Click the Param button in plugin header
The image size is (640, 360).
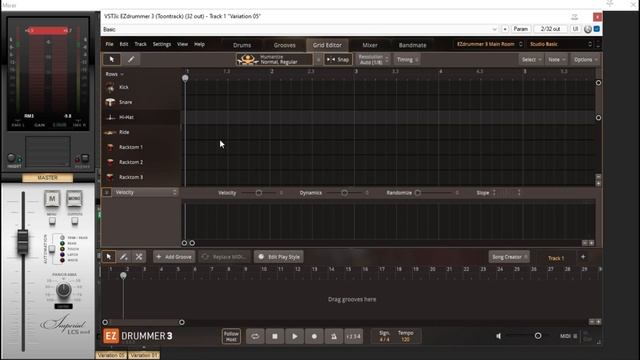tap(520, 29)
